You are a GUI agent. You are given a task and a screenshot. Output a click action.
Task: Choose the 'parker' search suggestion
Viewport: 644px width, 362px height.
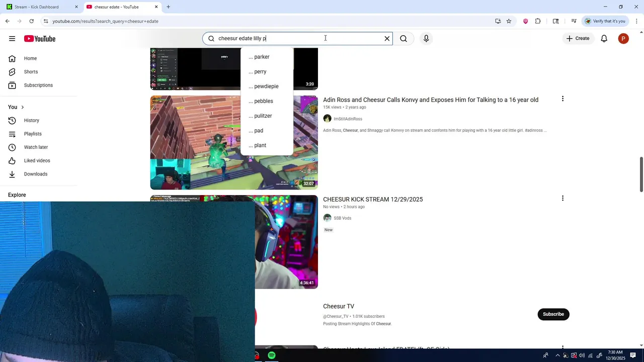(x=267, y=57)
